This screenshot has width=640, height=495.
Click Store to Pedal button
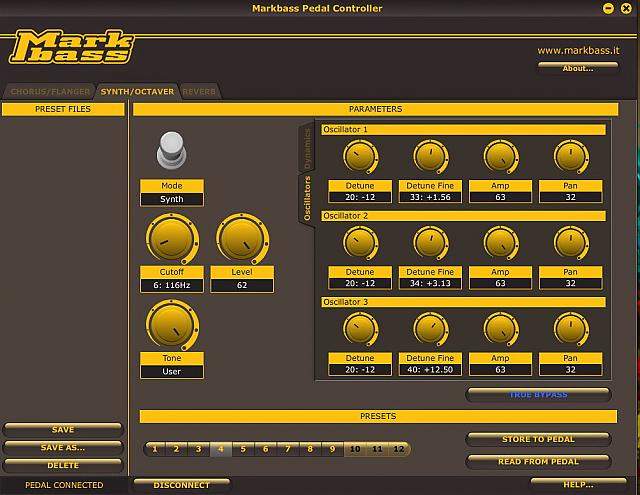[538, 439]
